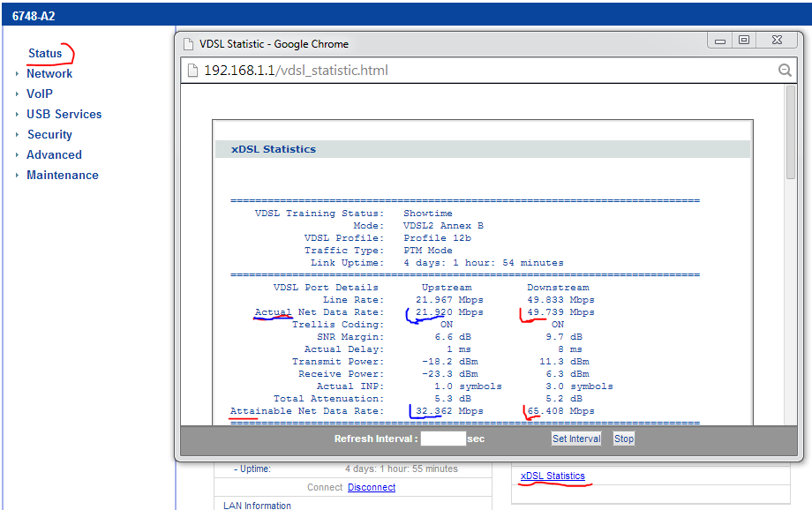Expand the USB Services menu arrow
812x510 pixels.
tap(17, 115)
